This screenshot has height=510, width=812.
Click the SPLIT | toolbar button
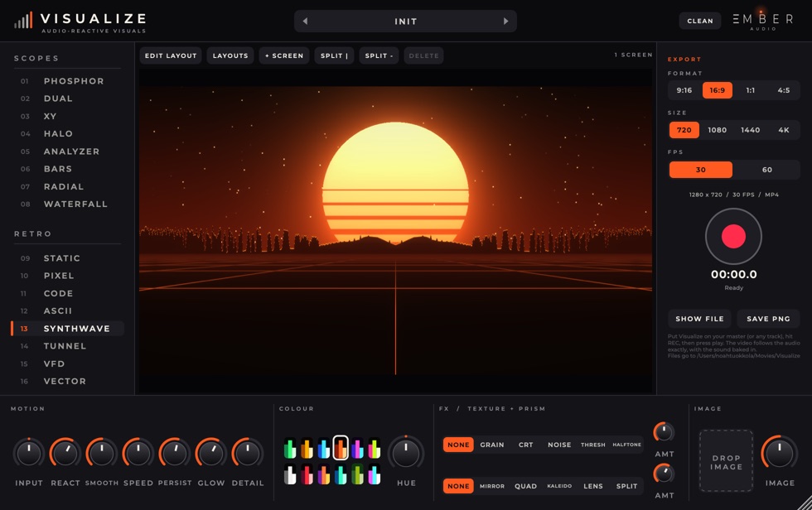pos(334,55)
